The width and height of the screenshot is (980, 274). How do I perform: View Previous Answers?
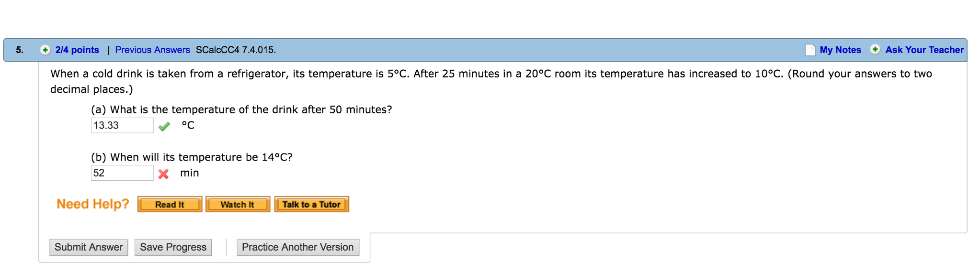[152, 50]
